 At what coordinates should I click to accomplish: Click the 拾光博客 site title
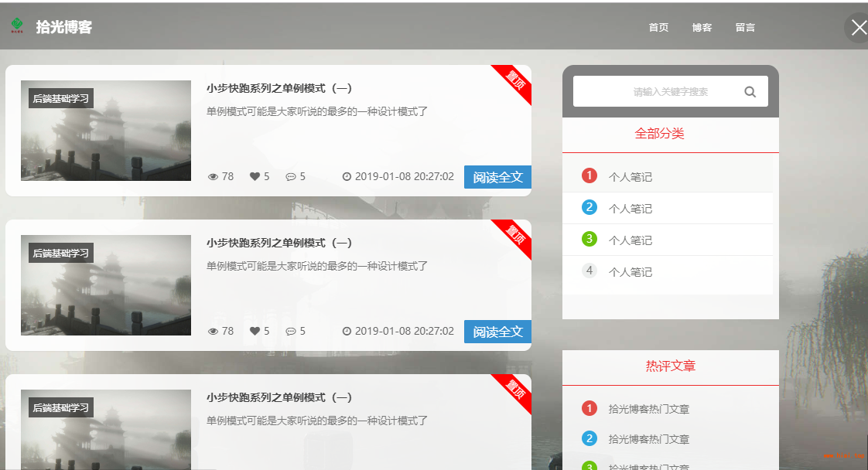pos(64,27)
